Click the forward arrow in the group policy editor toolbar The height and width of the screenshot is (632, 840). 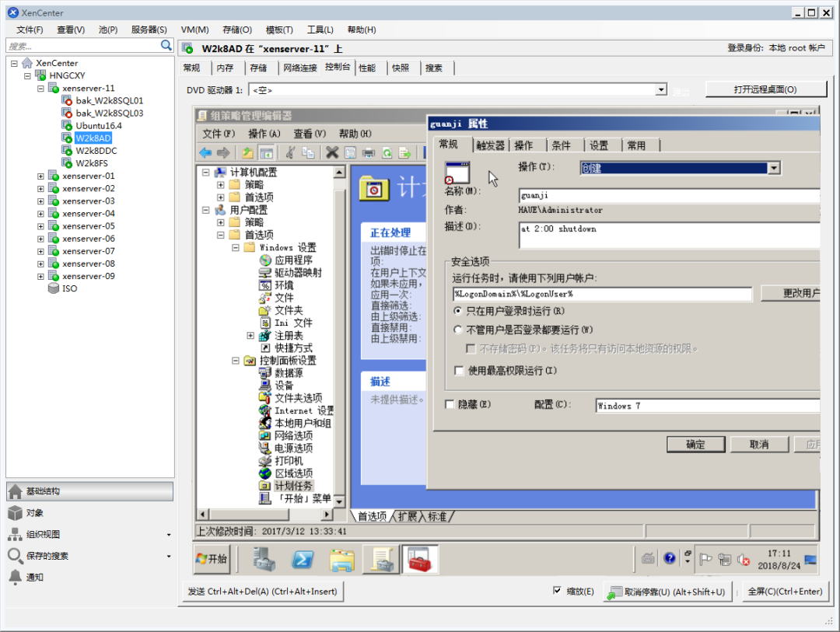pyautogui.click(x=223, y=152)
